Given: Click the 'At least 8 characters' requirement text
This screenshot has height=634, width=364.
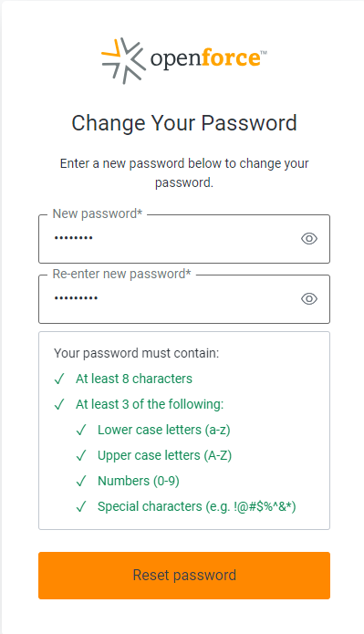Looking at the screenshot, I should click(134, 379).
